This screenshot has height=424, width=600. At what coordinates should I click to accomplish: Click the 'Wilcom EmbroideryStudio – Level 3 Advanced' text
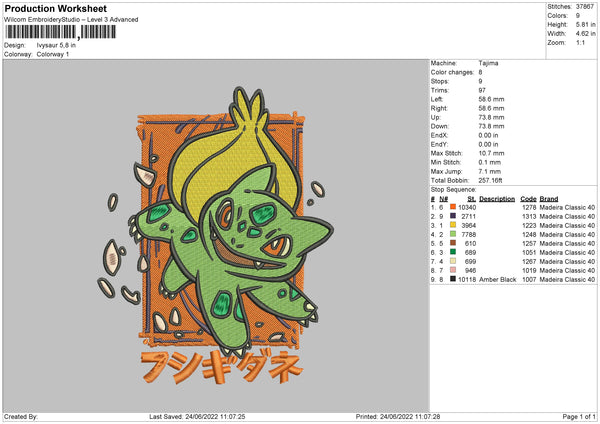click(x=71, y=20)
